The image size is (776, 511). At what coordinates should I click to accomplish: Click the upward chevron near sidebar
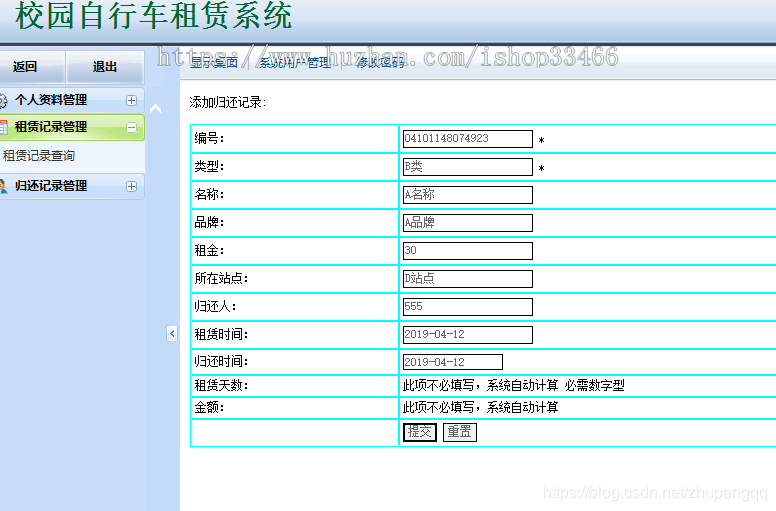pyautogui.click(x=155, y=108)
